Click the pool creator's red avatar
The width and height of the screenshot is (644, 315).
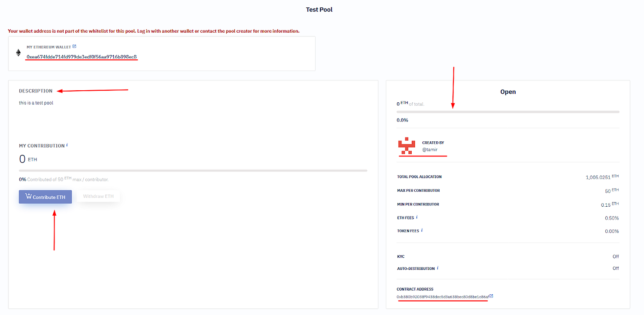(406, 146)
